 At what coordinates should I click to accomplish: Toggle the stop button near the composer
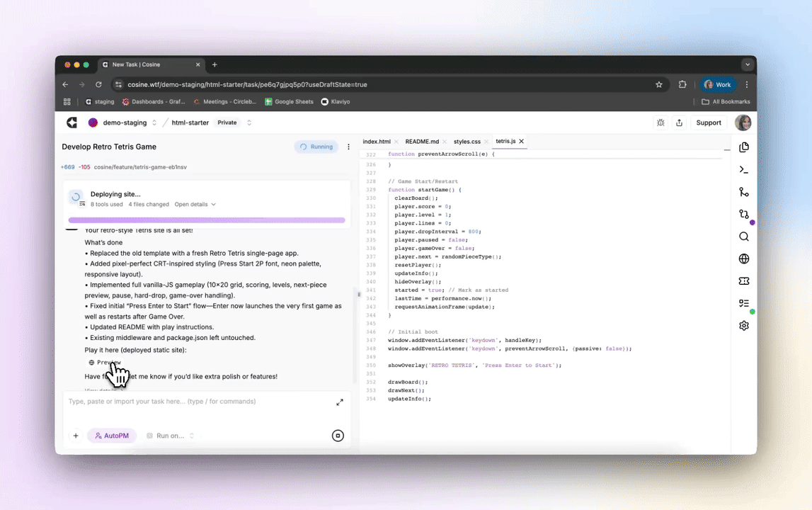click(x=338, y=435)
